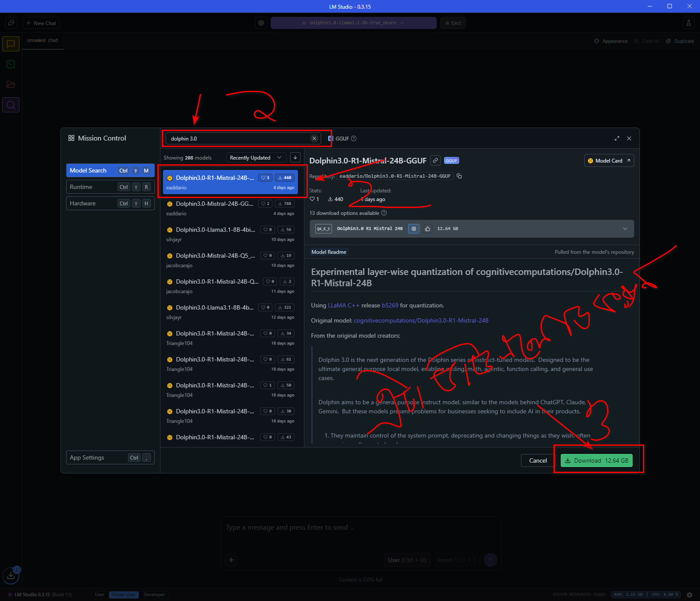Switch to User mode in status bar
Screen dimensions: 700x601
[x=99, y=595]
